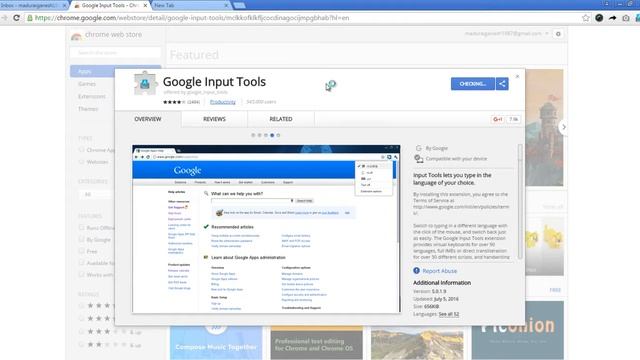Click the Professional text editing app tile
Screen dimensions: 640x360
click(x=316, y=342)
